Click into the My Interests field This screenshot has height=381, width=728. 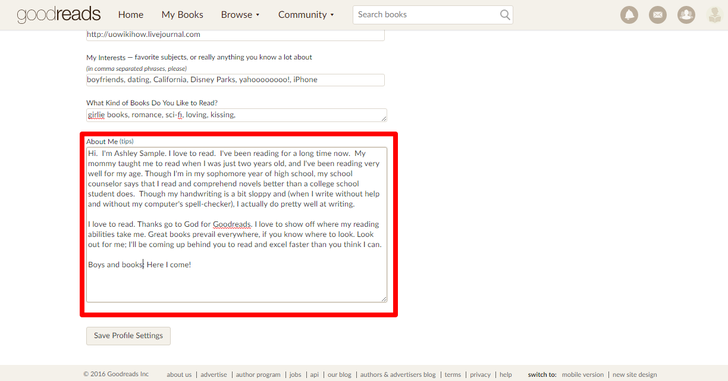click(235, 80)
